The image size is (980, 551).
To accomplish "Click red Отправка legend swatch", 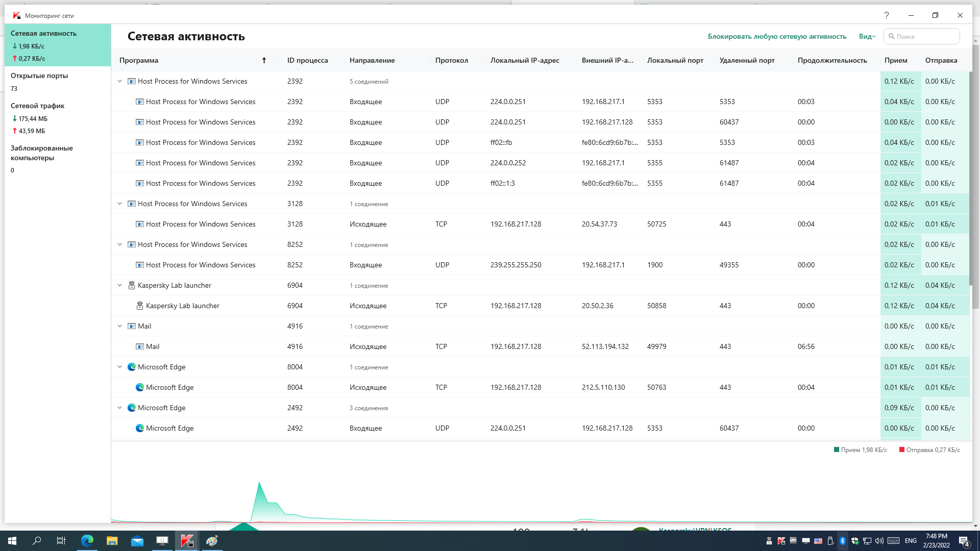I will click(x=902, y=449).
